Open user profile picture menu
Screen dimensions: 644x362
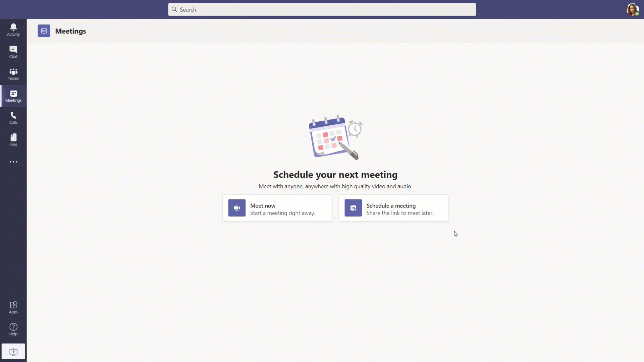[x=633, y=9]
